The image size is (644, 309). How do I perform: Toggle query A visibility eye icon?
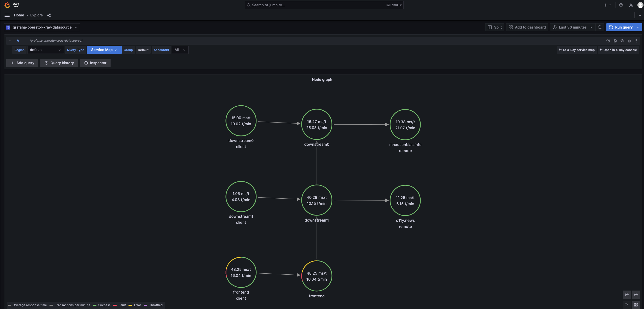click(622, 41)
